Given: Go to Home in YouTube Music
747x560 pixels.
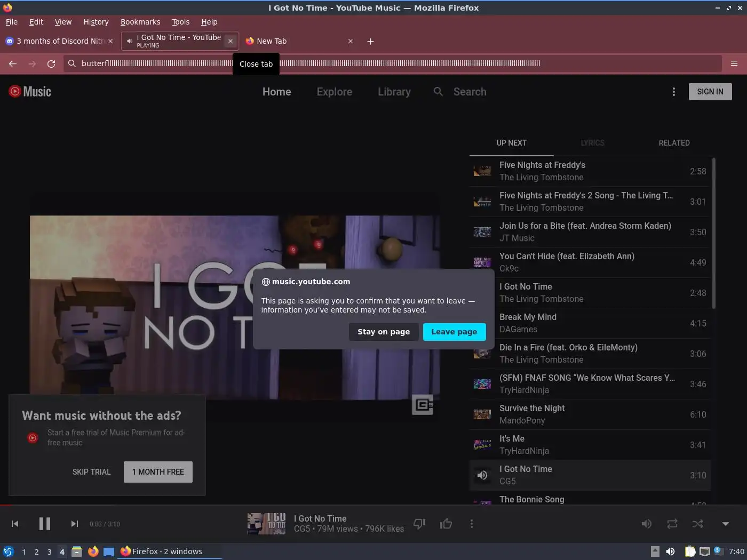Looking at the screenshot, I should point(276,92).
